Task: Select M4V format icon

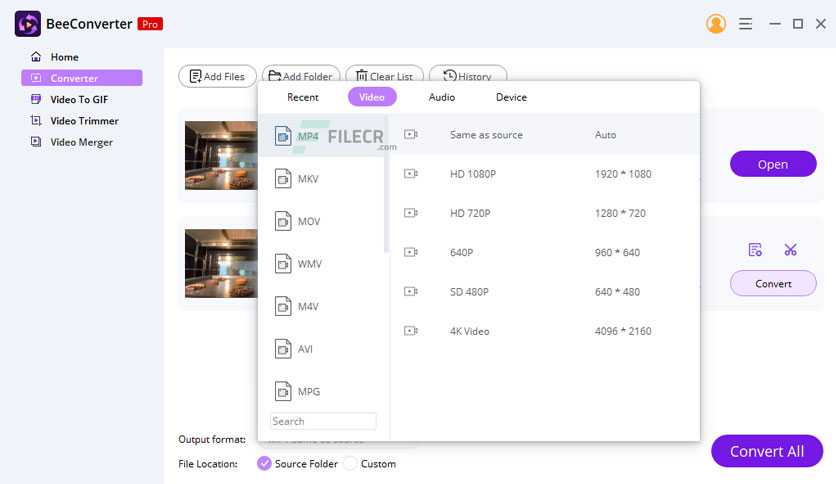Action: pos(283,306)
